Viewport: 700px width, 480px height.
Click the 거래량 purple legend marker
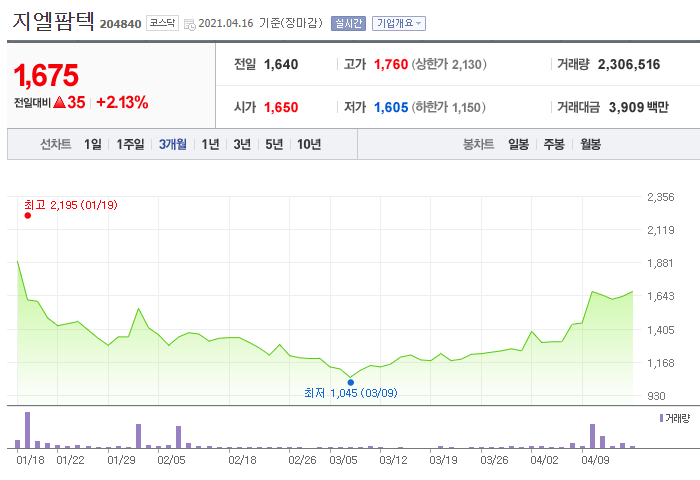661,418
